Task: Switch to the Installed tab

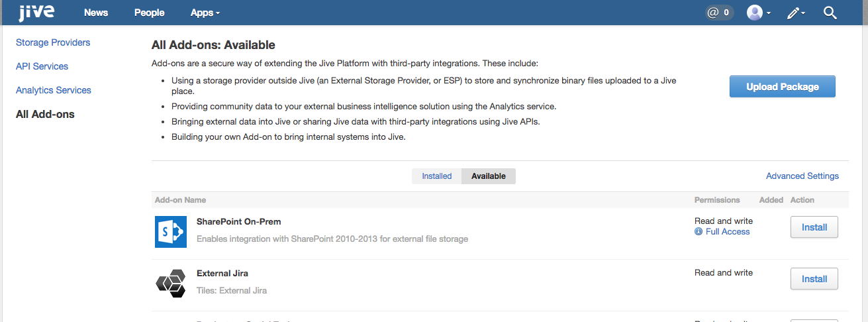Action: 437,176
